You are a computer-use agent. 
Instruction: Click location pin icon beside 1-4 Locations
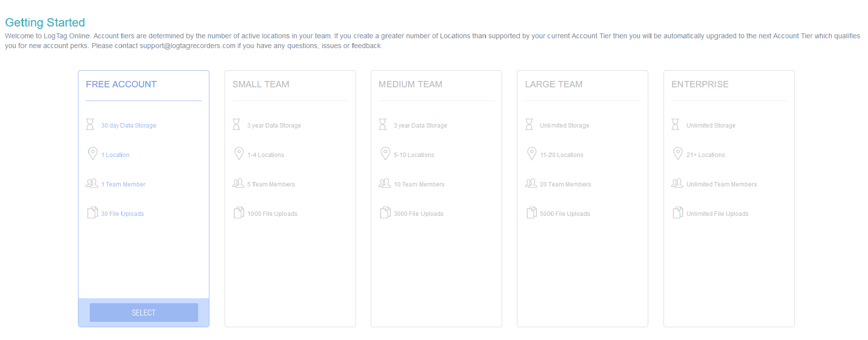[x=239, y=154]
